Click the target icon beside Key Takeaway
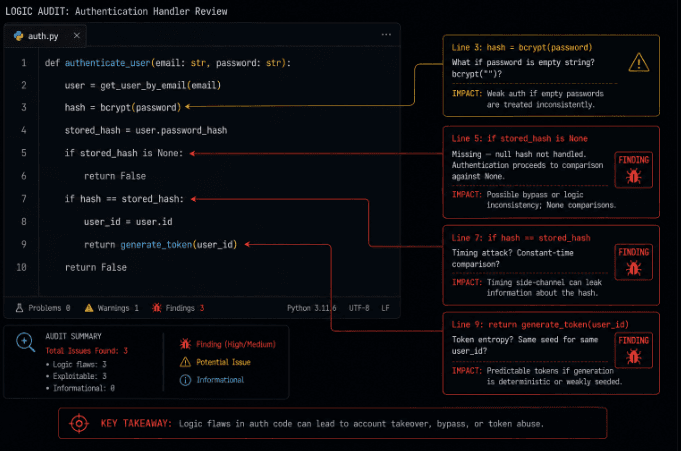Image resolution: width=681 pixels, height=451 pixels. [79, 423]
